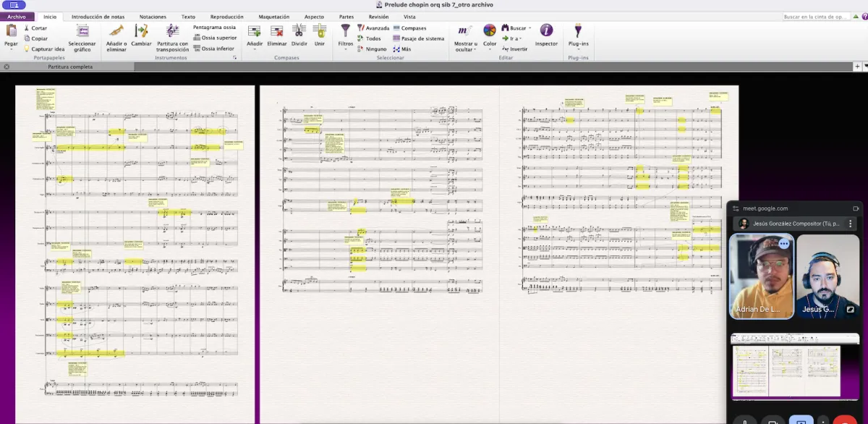Open Meet options three-dot menu

[851, 224]
